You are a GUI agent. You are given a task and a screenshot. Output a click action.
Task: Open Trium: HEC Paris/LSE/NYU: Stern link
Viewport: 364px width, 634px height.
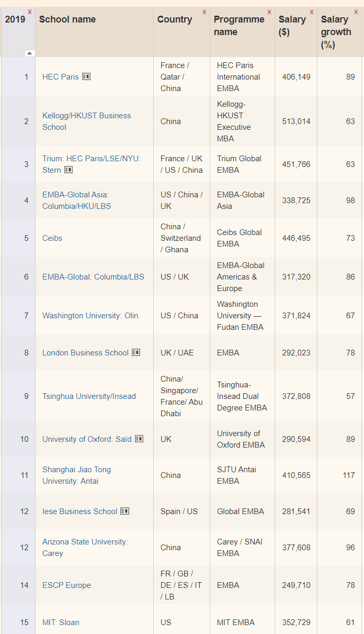[92, 164]
